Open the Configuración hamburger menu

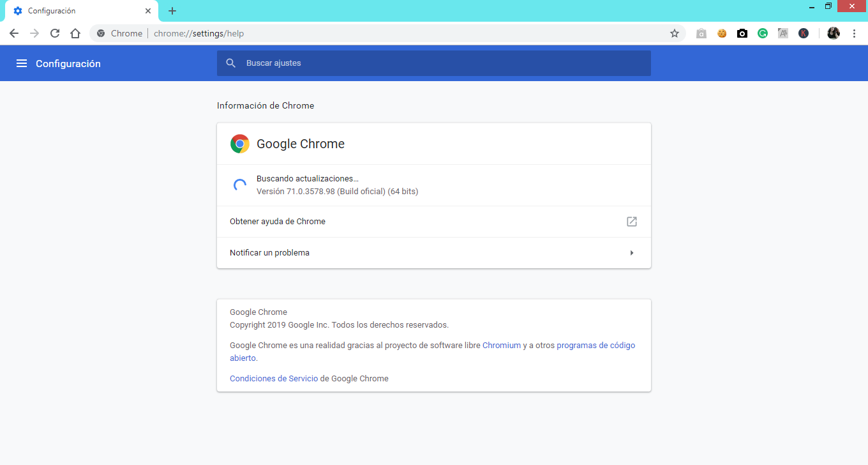[22, 63]
